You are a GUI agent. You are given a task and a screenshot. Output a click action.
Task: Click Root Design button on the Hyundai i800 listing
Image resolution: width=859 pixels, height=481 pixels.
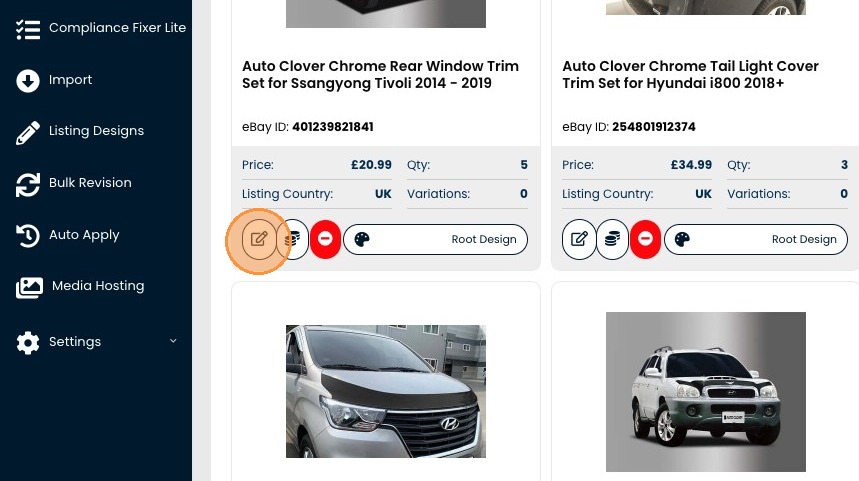(755, 240)
